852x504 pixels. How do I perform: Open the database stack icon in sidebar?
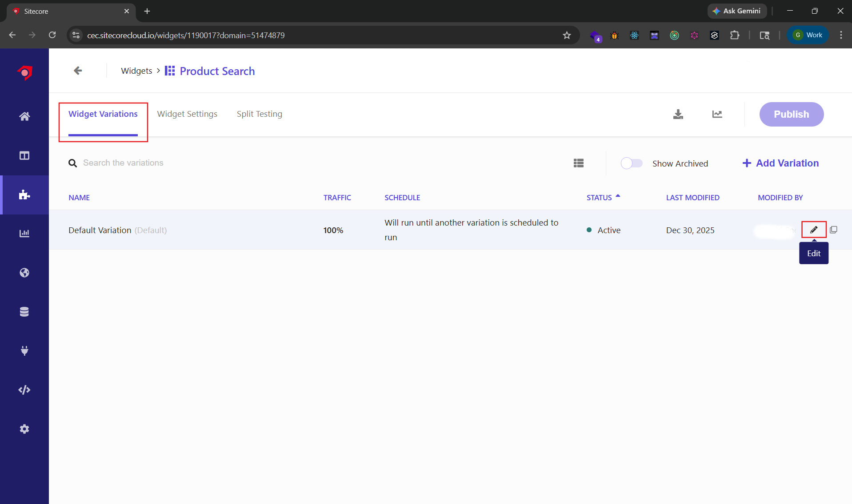coord(24,312)
